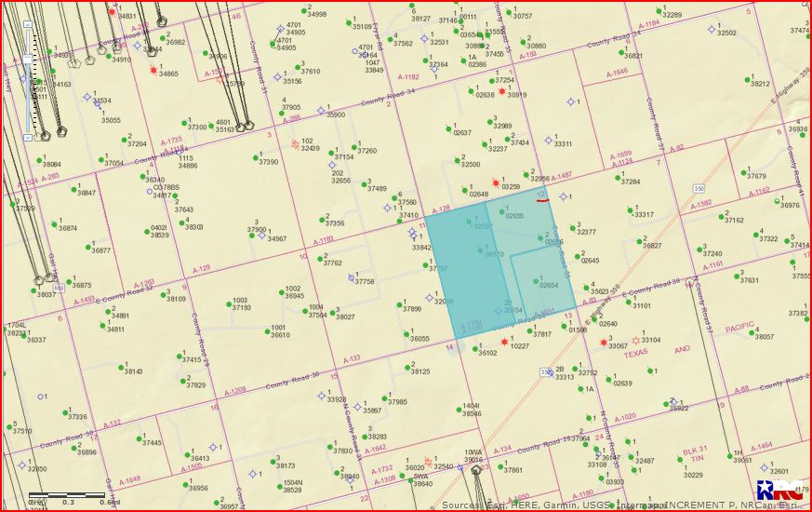The width and height of the screenshot is (812, 512).
Task: Select red well symbol 10227
Action: 504,342
